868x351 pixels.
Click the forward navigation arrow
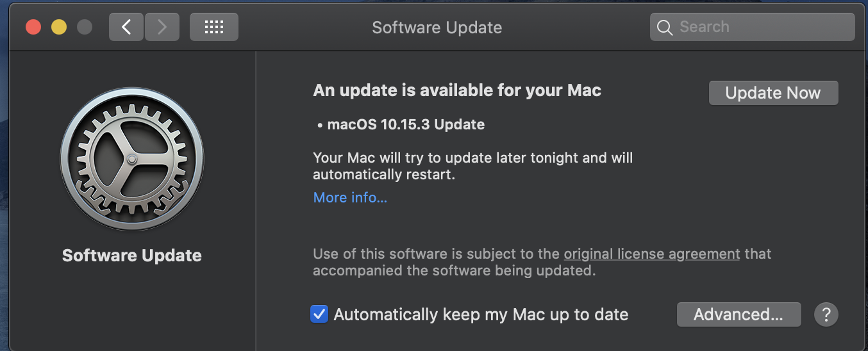[162, 27]
